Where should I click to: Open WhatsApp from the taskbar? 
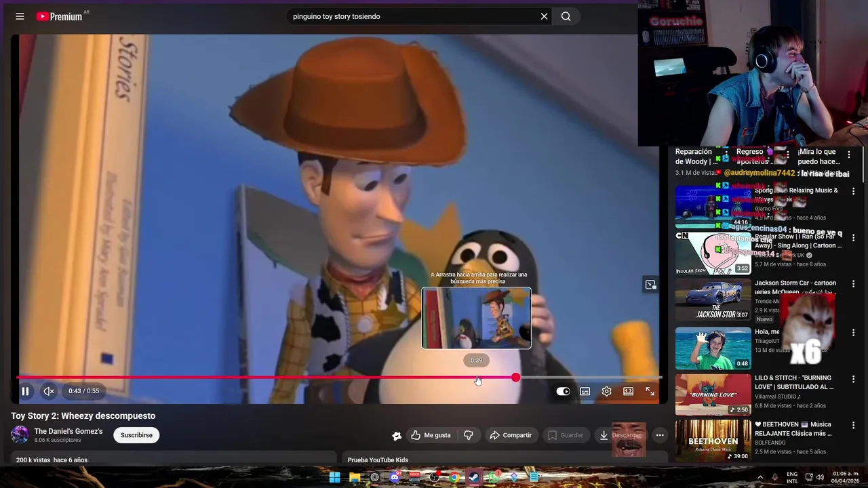494,477
